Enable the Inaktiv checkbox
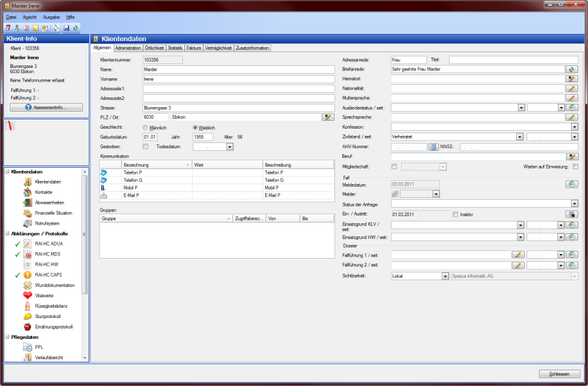 (455, 214)
